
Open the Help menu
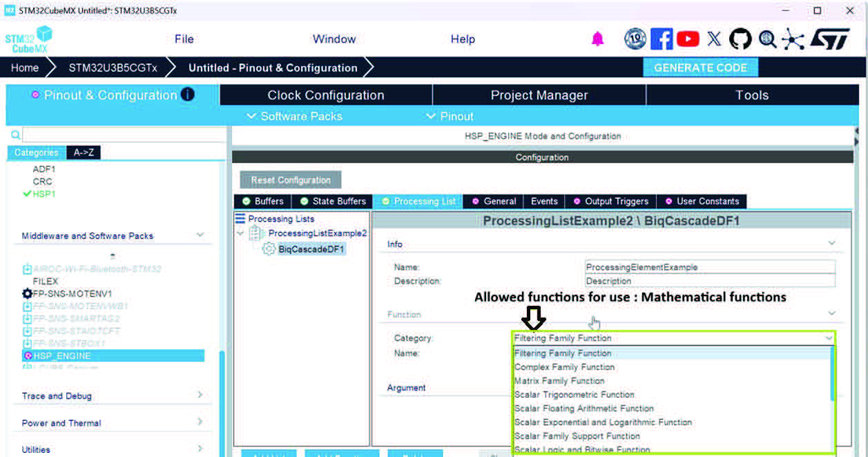[x=463, y=39]
